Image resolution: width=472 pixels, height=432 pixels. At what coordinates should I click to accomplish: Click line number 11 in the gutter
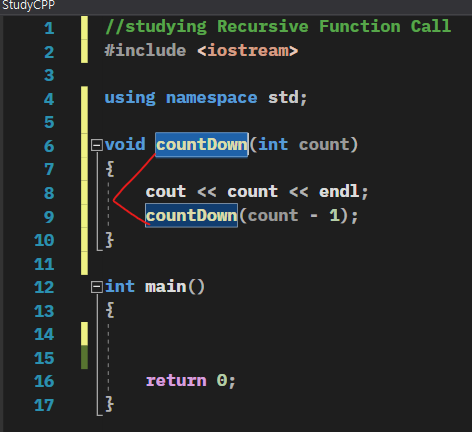point(44,264)
